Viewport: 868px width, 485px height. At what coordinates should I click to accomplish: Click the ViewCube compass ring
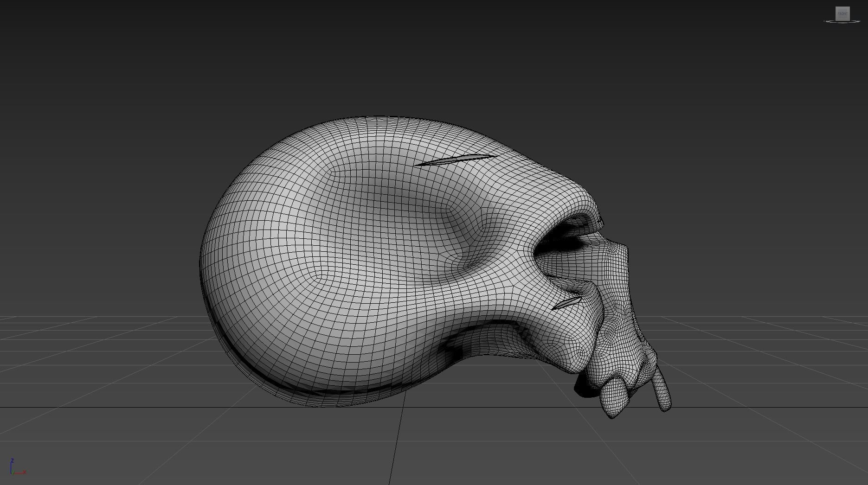(x=829, y=21)
